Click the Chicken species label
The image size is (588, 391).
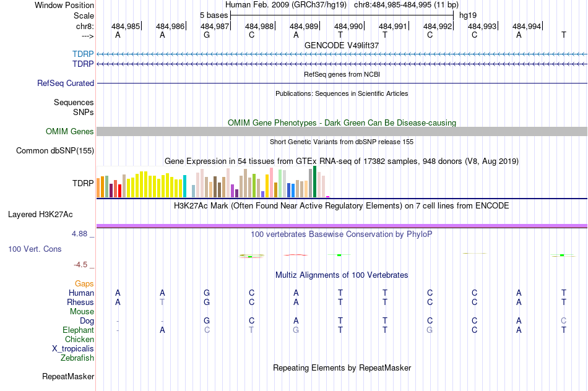point(79,339)
